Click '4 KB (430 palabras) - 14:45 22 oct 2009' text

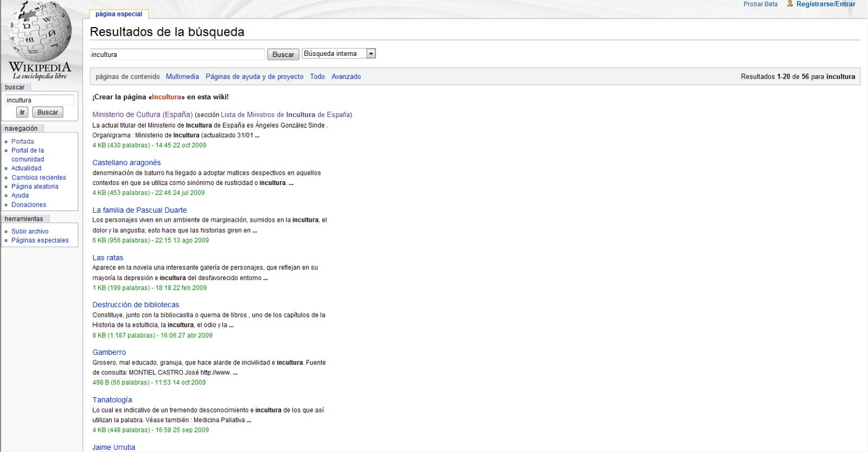(x=149, y=145)
